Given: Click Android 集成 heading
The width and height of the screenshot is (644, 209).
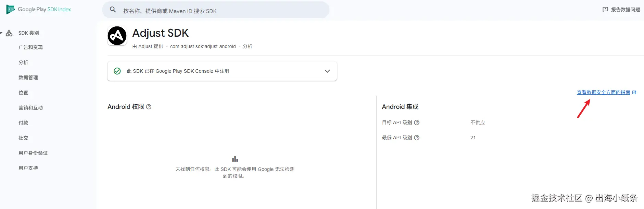Looking at the screenshot, I should coord(400,107).
